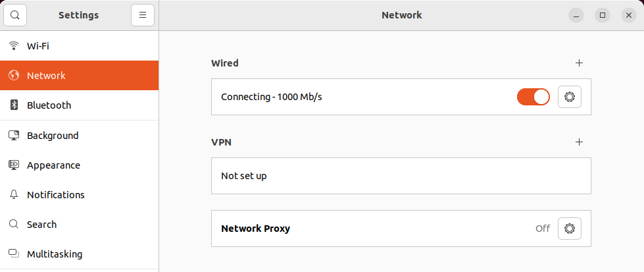
Task: Click the Background monitor icon in sidebar
Action: [x=13, y=136]
